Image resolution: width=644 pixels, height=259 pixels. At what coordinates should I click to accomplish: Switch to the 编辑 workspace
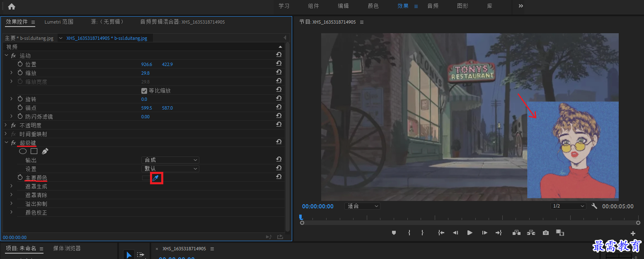[x=343, y=6]
